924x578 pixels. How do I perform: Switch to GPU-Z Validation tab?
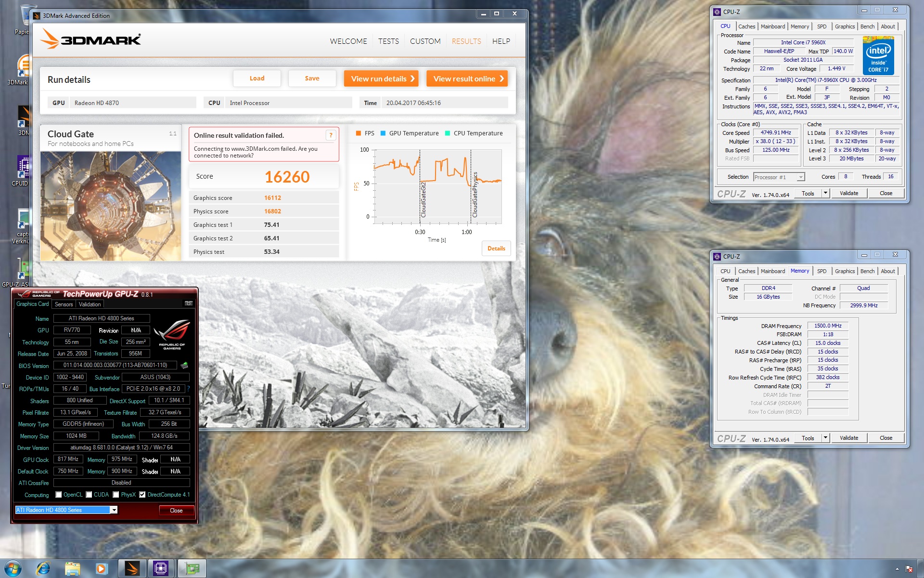pyautogui.click(x=90, y=304)
